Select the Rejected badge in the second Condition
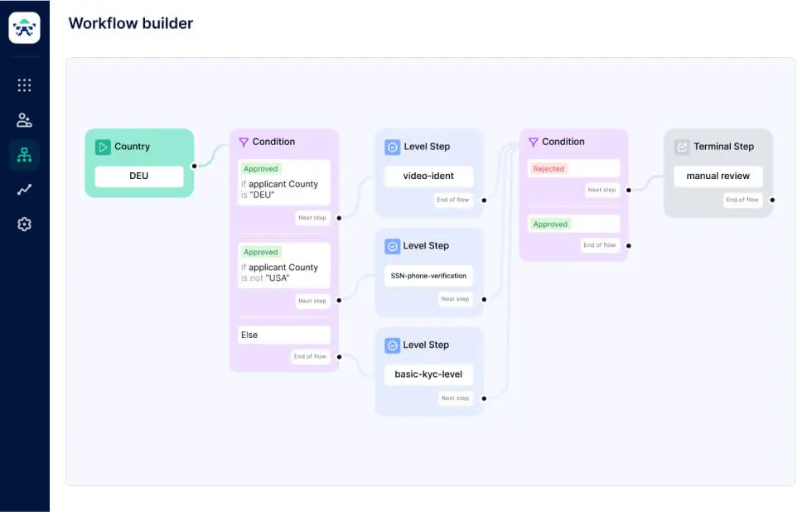The height and width of the screenshot is (512, 812). (549, 168)
